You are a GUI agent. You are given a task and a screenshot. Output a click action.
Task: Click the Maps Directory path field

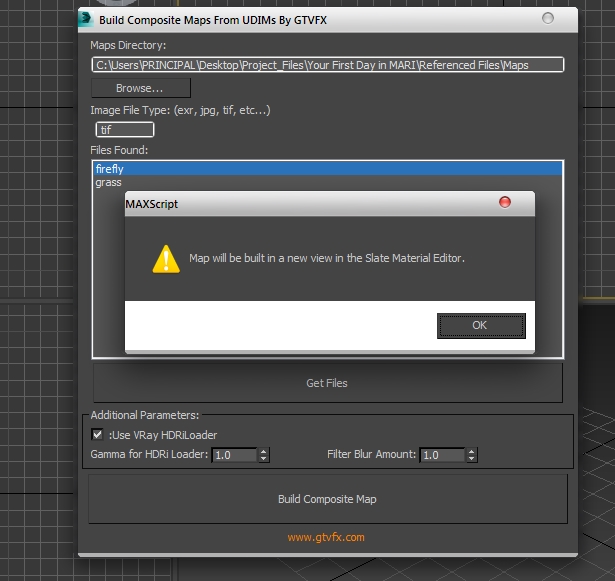pos(328,65)
